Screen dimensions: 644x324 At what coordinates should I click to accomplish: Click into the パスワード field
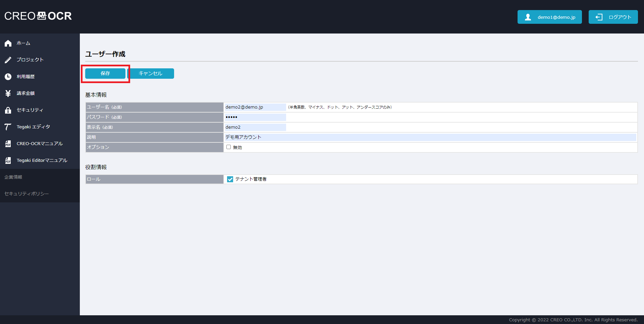tap(255, 117)
